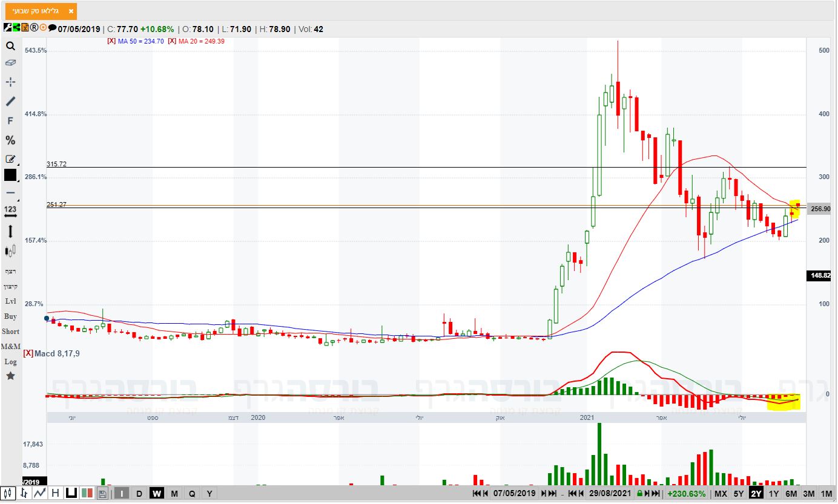Click the רצף sidebar button

(x=10, y=271)
